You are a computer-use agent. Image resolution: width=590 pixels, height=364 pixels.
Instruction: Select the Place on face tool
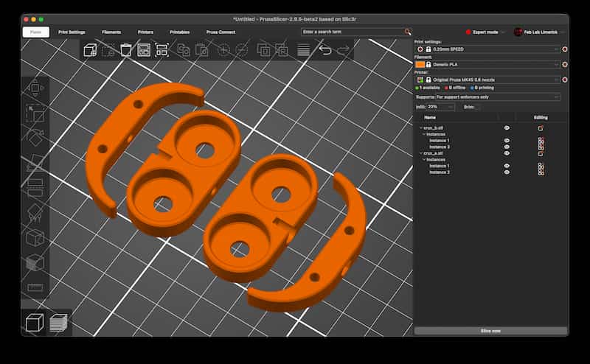coord(35,162)
